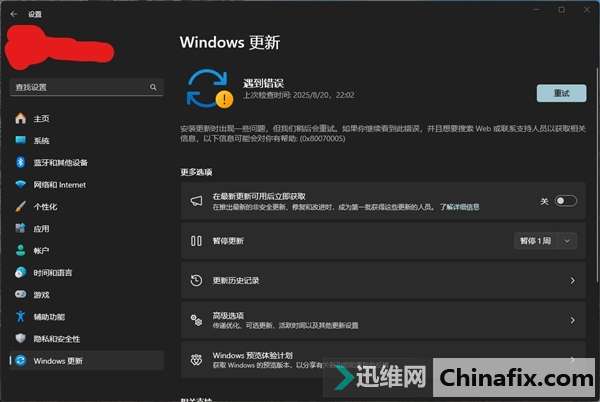Click the 查找设置 search field
The image size is (600, 402).
click(x=87, y=87)
